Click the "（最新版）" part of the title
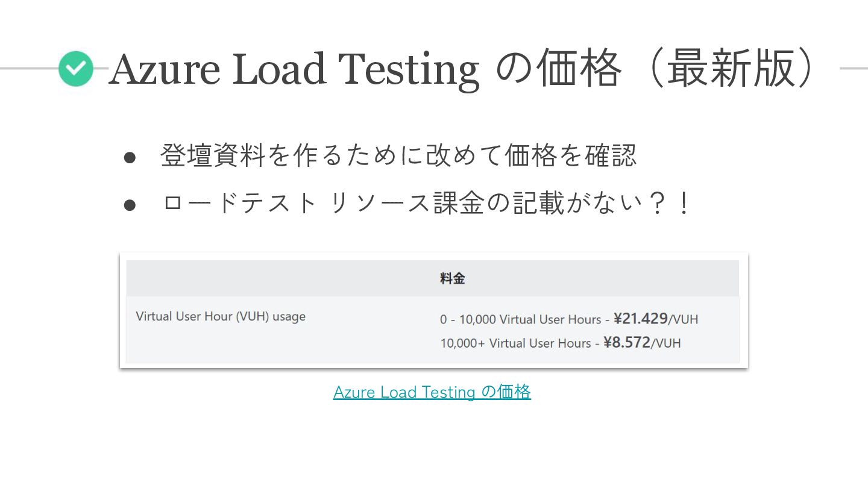Screen dimensions: 868x488 (x=733, y=69)
